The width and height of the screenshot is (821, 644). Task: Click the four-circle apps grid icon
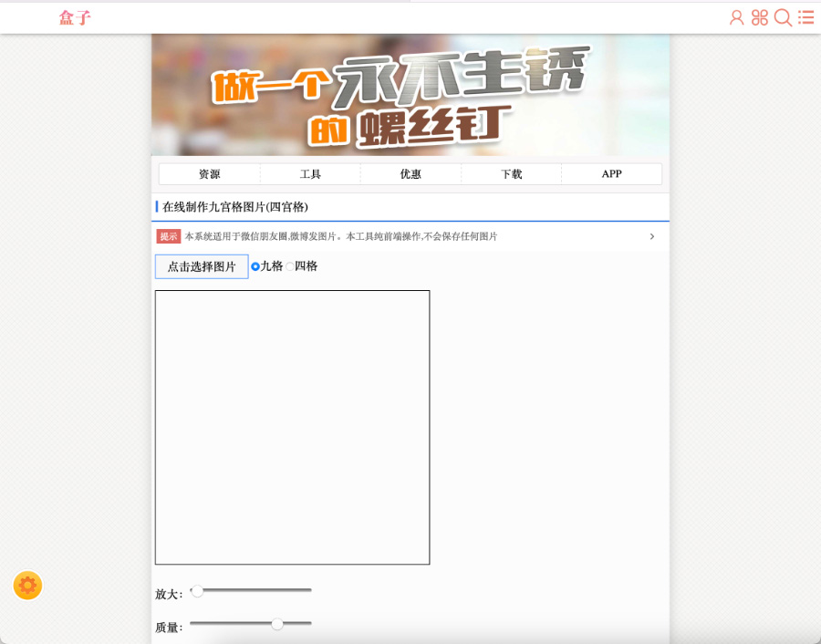point(759,17)
